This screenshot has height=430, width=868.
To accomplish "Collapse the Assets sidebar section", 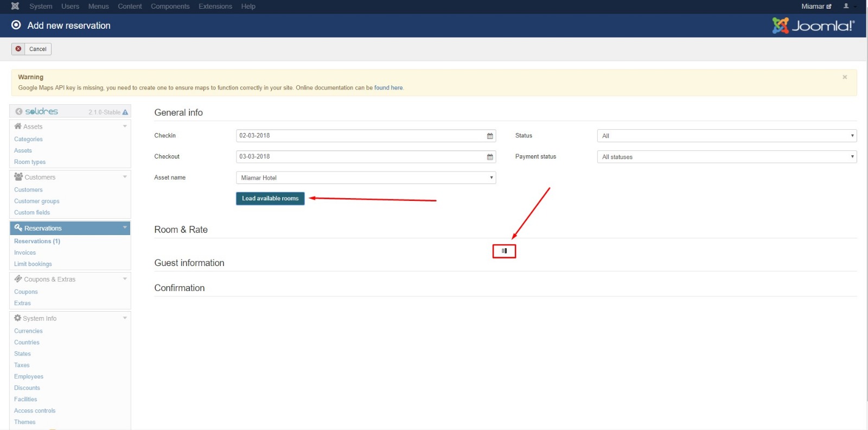I will (x=125, y=126).
